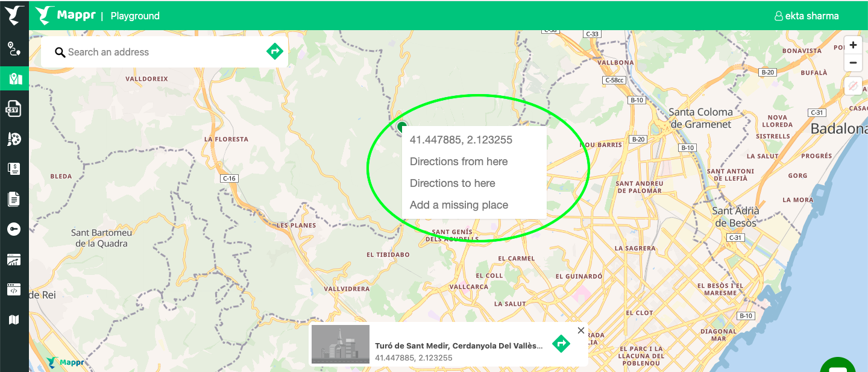Open the usage analytics chart icon

pos(13,260)
